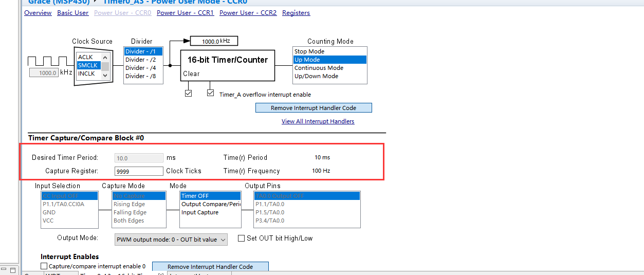This screenshot has width=644, height=275.
Task: Choose Divider - /8 option
Action: (143, 76)
